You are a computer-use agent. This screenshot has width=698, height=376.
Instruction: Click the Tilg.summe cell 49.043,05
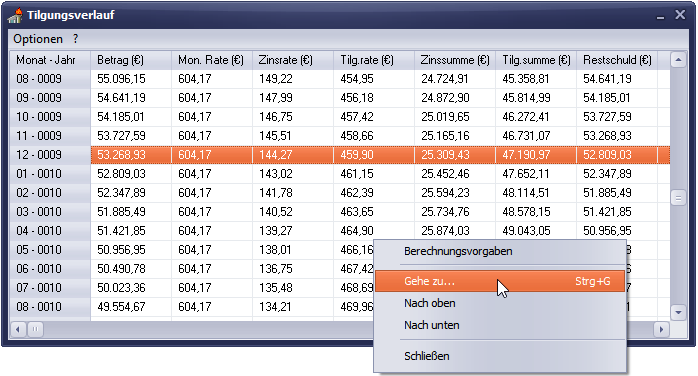(536, 231)
